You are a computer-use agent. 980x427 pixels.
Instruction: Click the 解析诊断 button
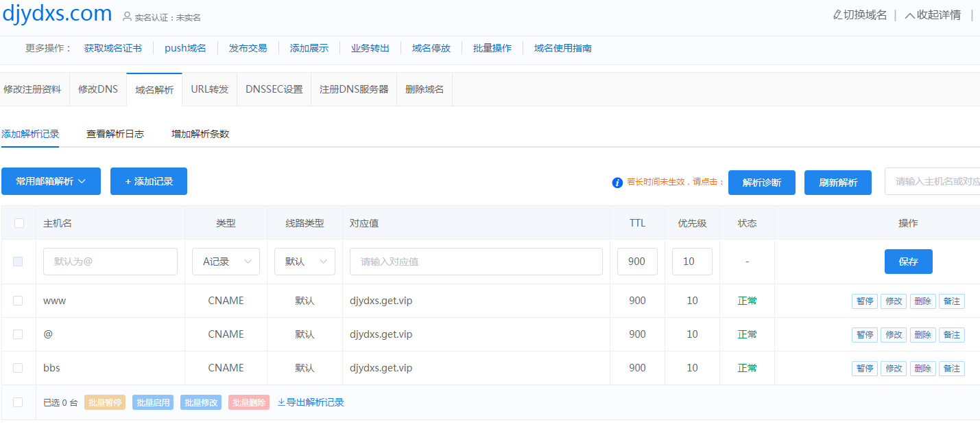click(x=761, y=182)
